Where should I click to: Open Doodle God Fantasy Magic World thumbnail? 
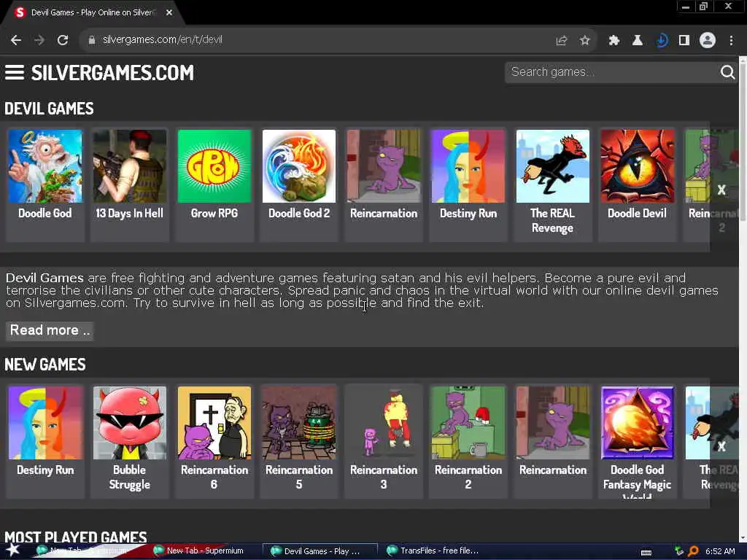click(638, 423)
